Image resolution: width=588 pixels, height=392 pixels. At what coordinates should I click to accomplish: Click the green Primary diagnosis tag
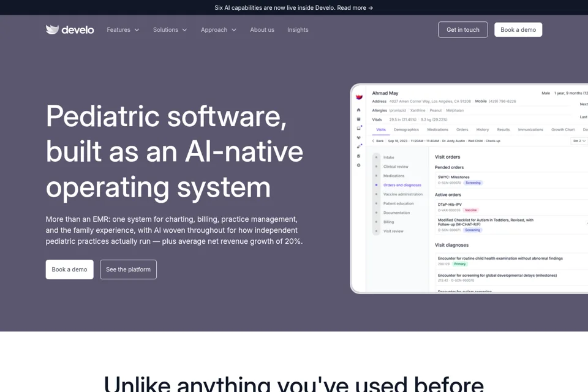click(460, 264)
